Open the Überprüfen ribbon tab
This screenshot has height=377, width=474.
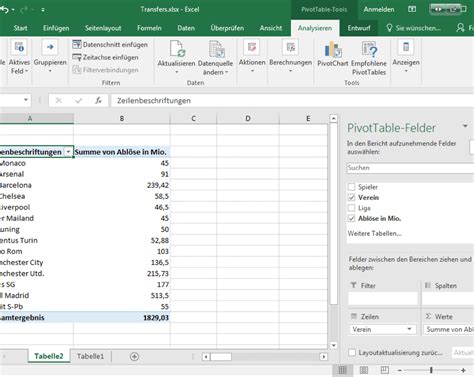pos(227,28)
